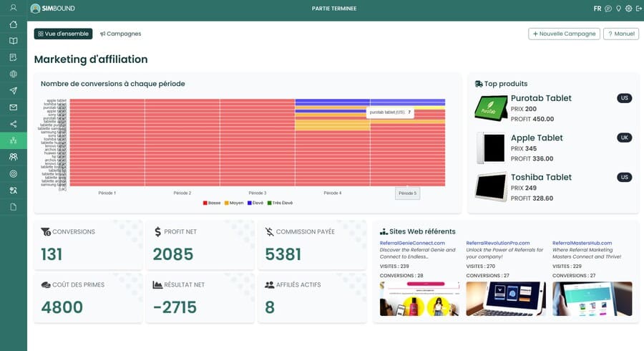Toggle the Très Élevé legend entry
Screen dimensions: 644x351
[280, 203]
